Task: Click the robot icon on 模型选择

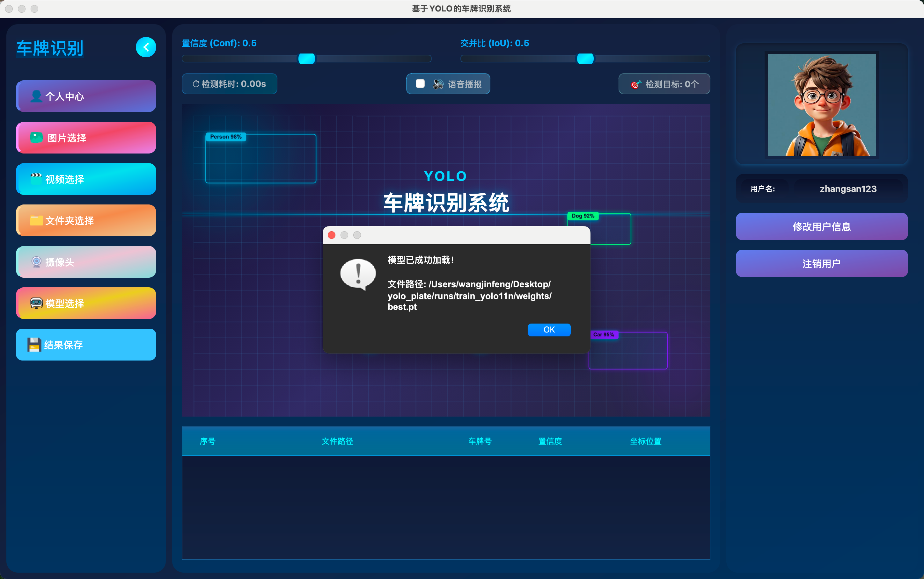Action: pos(36,303)
